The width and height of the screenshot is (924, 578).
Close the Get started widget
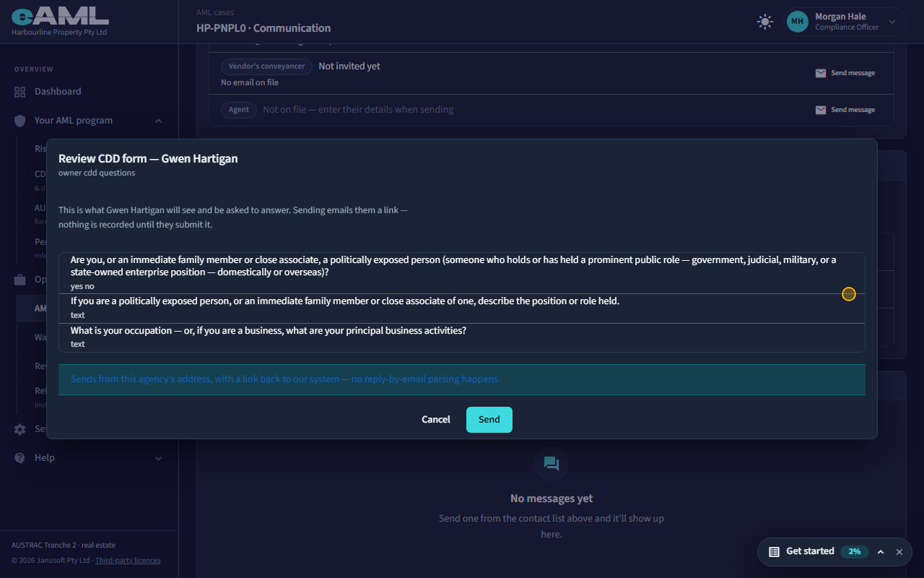pyautogui.click(x=899, y=552)
